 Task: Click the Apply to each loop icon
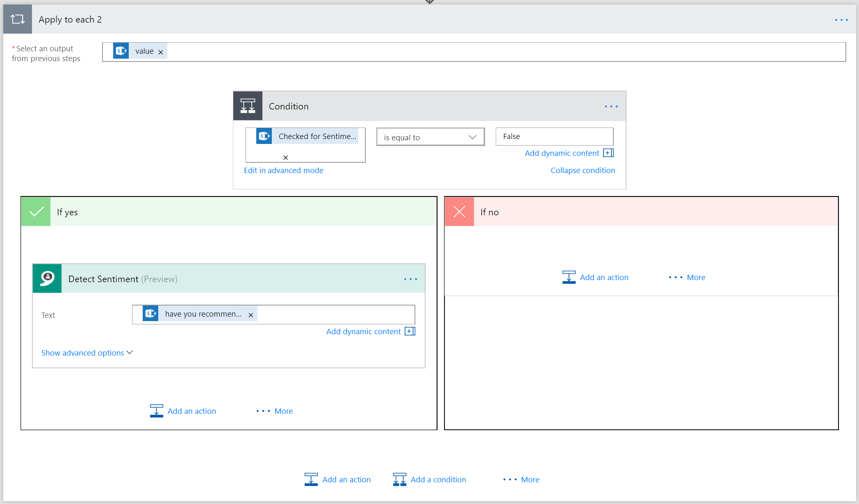(x=17, y=19)
